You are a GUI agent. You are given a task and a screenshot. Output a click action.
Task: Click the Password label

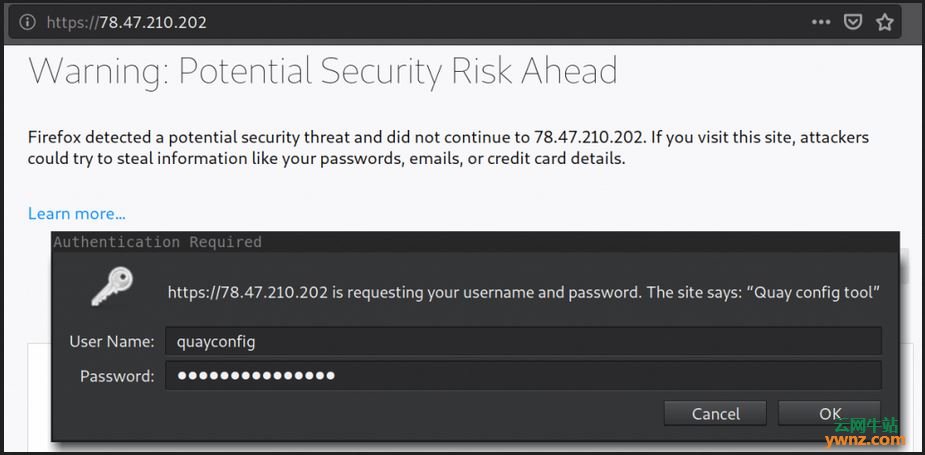pyautogui.click(x=117, y=376)
